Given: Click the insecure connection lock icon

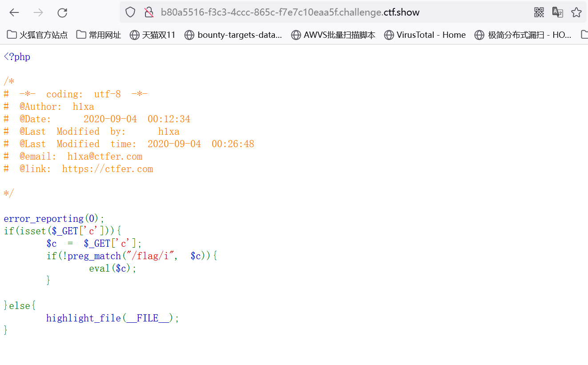Looking at the screenshot, I should pyautogui.click(x=149, y=12).
